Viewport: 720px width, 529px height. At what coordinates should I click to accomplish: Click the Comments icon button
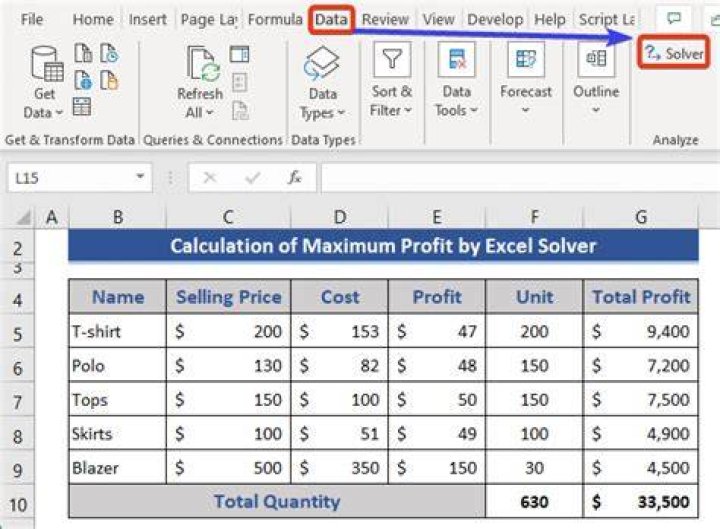click(x=674, y=18)
